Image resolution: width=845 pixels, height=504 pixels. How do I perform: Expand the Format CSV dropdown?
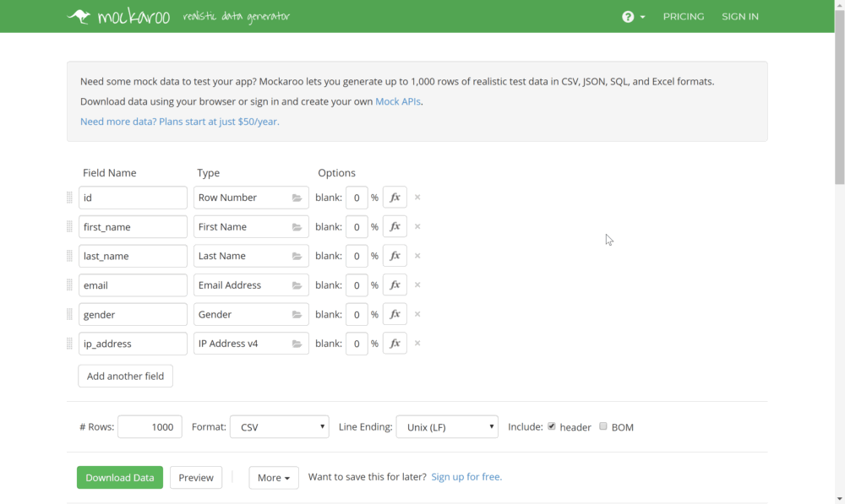coord(279,427)
